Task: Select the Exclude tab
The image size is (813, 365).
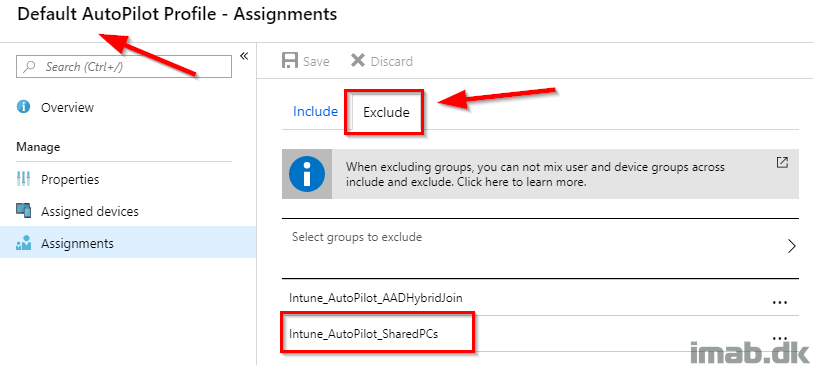Action: pos(386,112)
